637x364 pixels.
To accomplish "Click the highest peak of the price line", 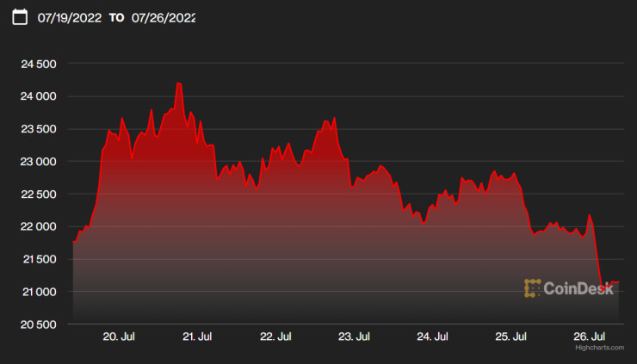I will pos(178,83).
